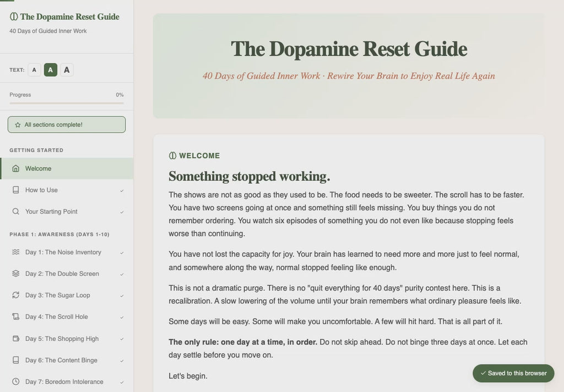Image resolution: width=564 pixels, height=392 pixels.
Task: Go to Your Starting Point
Action: (x=67, y=211)
